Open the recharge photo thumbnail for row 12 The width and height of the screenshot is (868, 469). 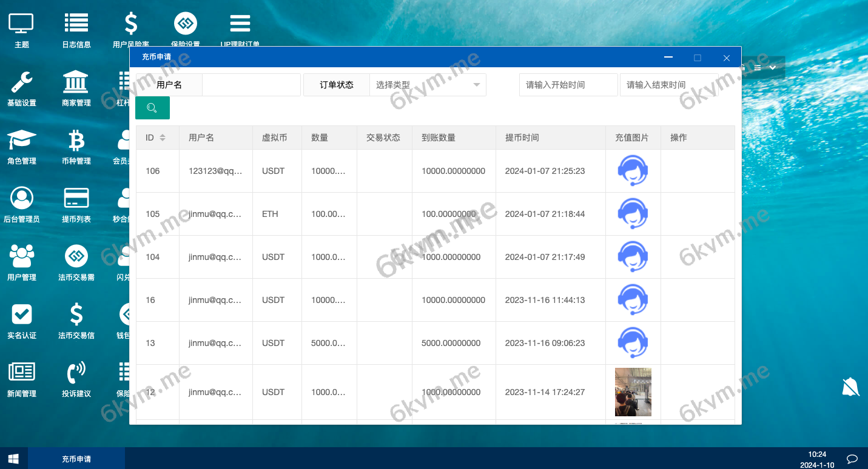click(633, 392)
